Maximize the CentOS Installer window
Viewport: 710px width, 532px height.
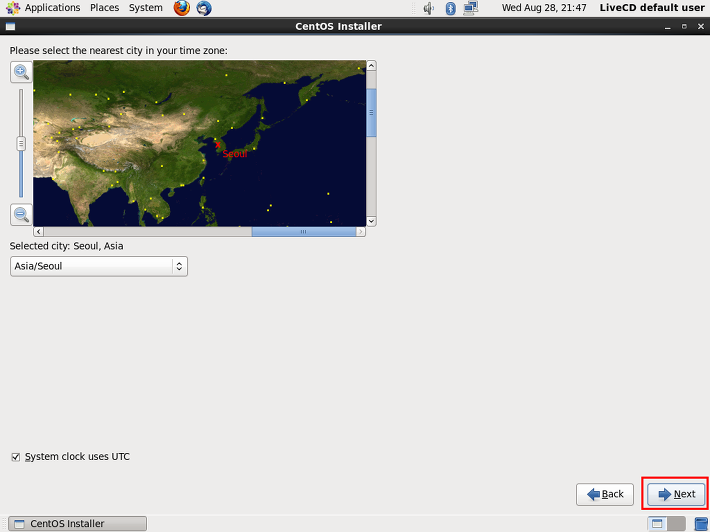tap(684, 27)
